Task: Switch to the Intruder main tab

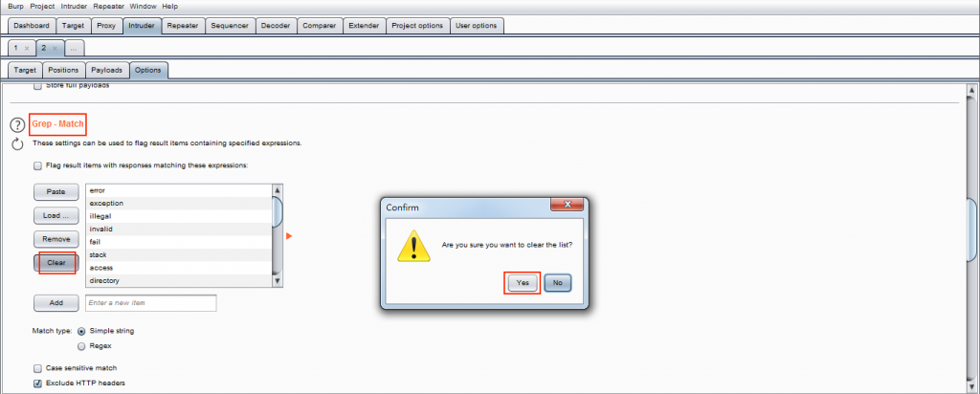Action: [142, 26]
